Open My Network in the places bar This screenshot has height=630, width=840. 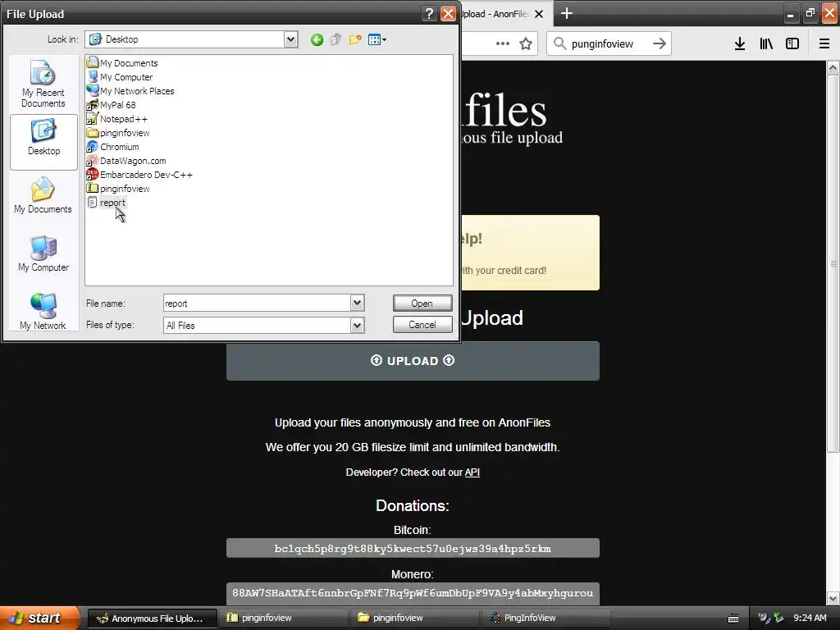[x=43, y=311]
